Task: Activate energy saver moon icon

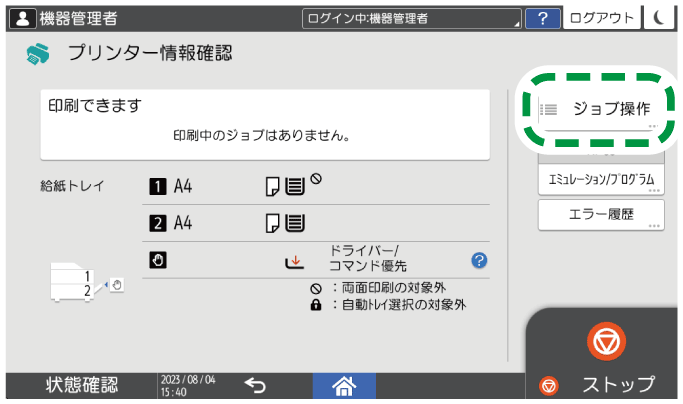Action: point(659,18)
